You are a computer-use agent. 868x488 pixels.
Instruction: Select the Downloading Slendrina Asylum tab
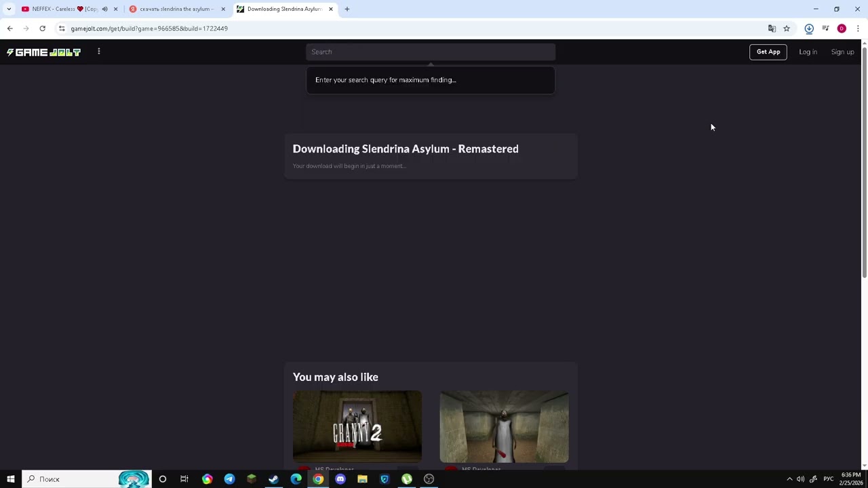click(284, 9)
